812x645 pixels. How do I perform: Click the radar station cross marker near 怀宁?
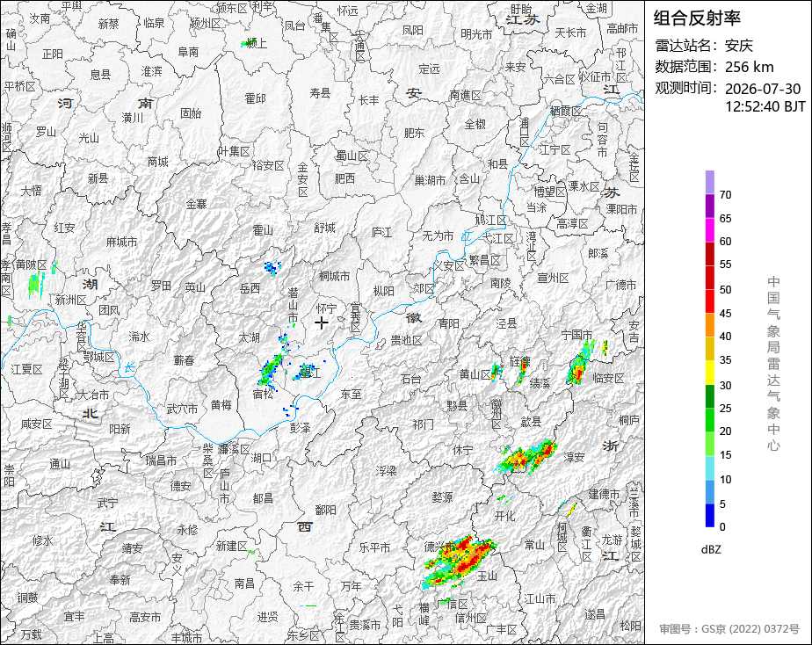point(322,323)
